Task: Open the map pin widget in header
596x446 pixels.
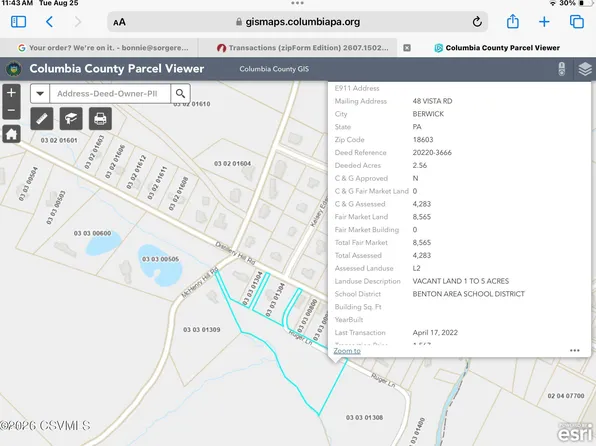Action: (x=561, y=69)
